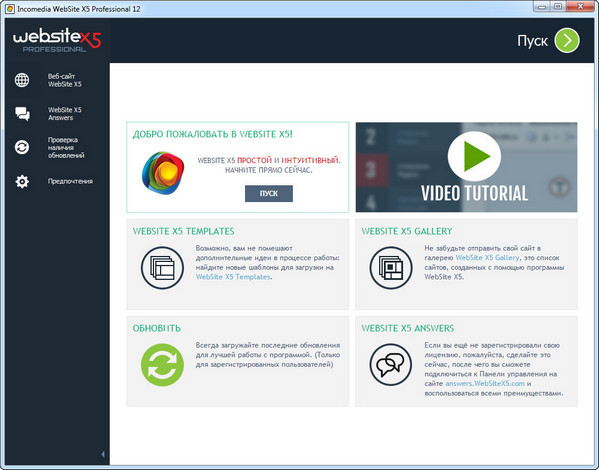Click the Templates stacked-pages icon
This screenshot has height=470, width=599.
[162, 267]
